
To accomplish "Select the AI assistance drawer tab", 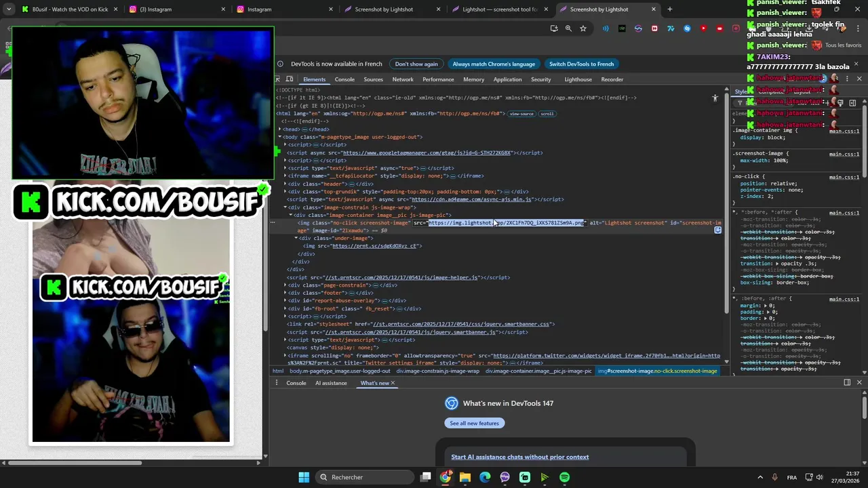I will tap(331, 383).
